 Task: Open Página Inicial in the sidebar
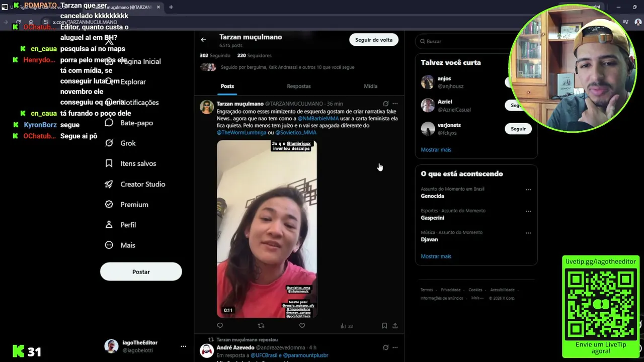click(141, 61)
